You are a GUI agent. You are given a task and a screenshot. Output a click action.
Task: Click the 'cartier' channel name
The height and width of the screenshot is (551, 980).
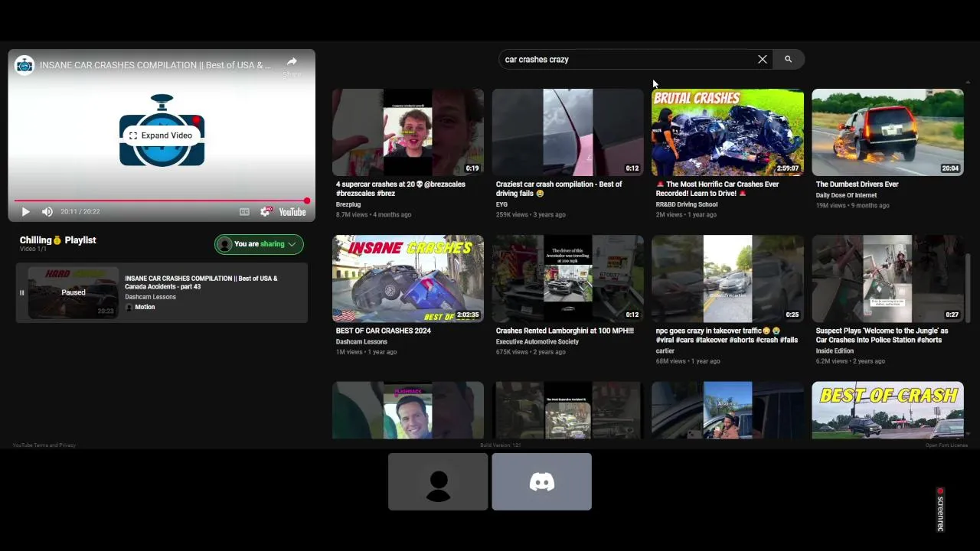tap(665, 350)
